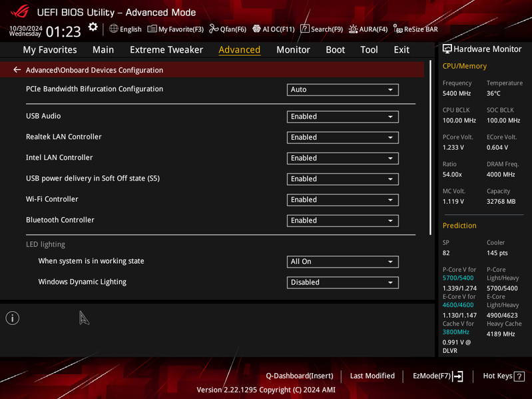This screenshot has height=399, width=532.
Task: Switch to Exit tab
Action: click(x=401, y=50)
